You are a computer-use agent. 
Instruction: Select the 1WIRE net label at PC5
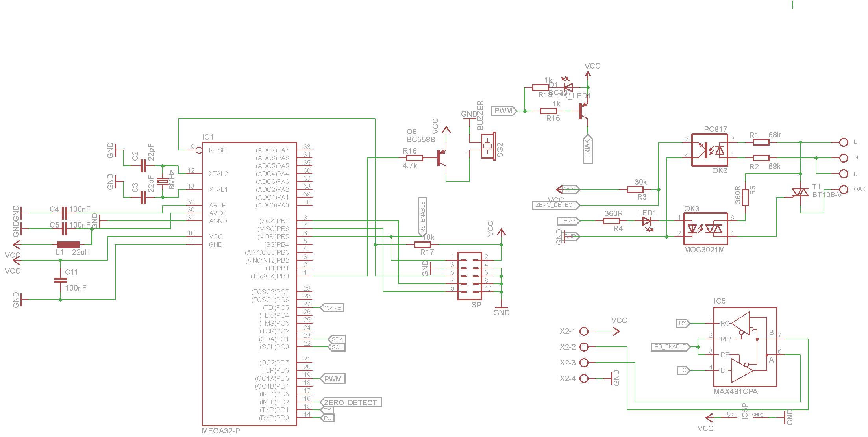[333, 308]
